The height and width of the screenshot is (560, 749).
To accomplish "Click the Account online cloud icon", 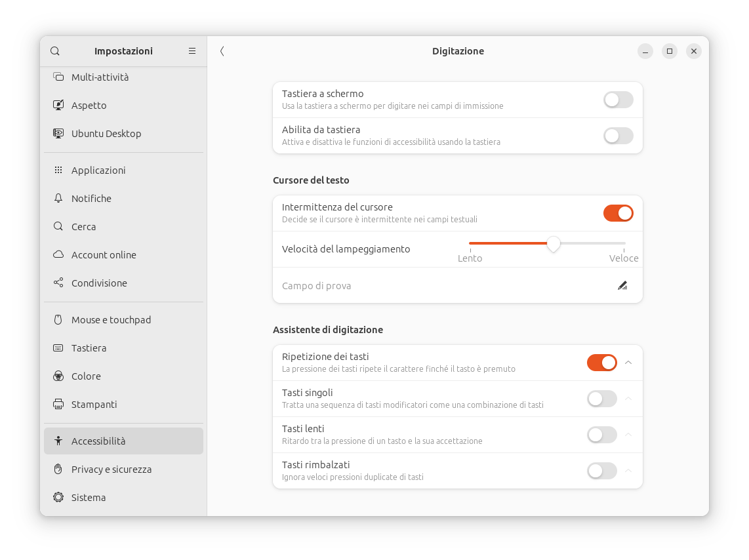I will (x=58, y=254).
